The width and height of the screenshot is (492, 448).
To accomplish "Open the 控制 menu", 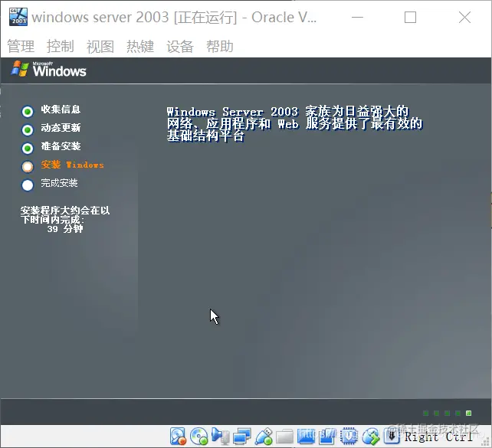I will click(61, 47).
